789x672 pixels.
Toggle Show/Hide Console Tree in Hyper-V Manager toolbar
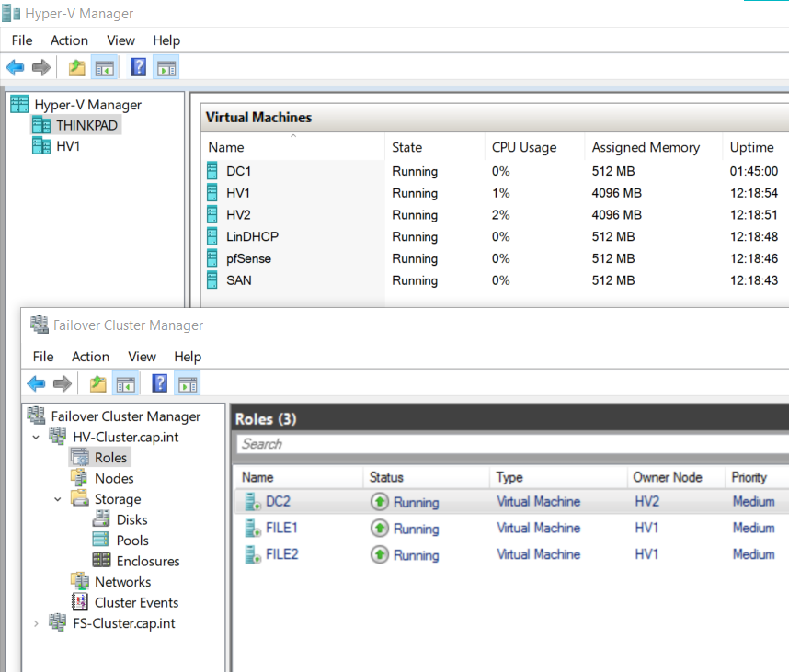pyautogui.click(x=105, y=67)
